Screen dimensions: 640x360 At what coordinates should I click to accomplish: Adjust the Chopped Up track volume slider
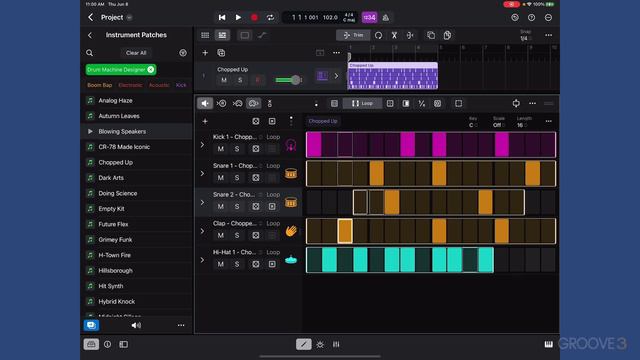(289, 80)
